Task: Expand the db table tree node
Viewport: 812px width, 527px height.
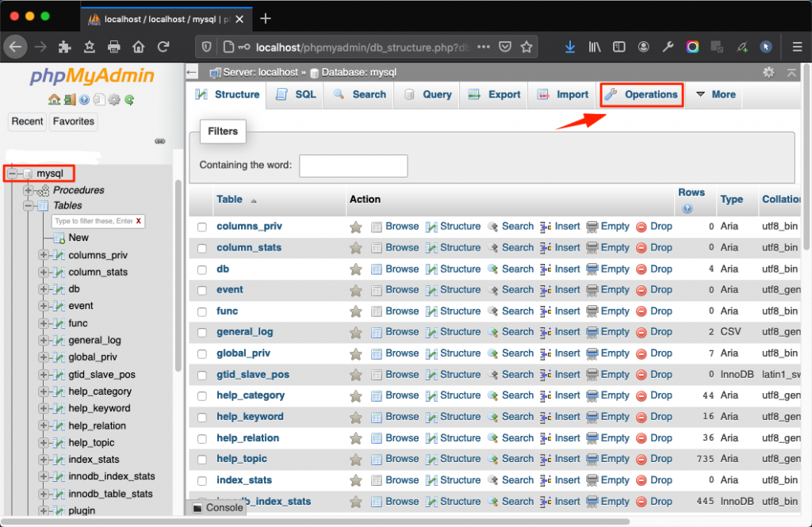Action: pos(44,289)
